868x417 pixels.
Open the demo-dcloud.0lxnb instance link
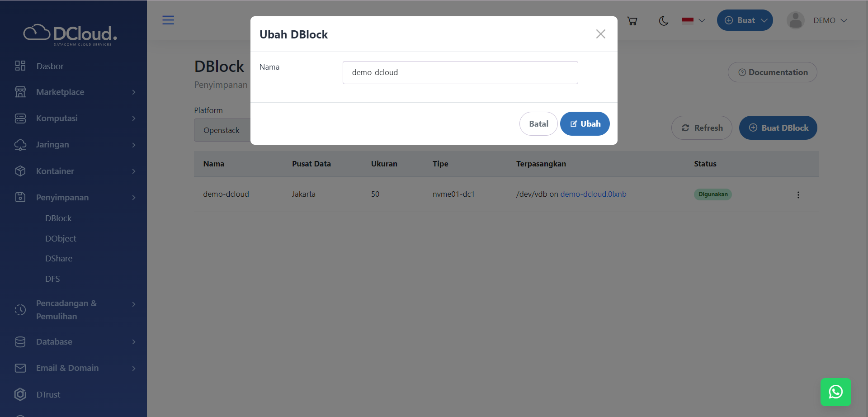coord(593,194)
